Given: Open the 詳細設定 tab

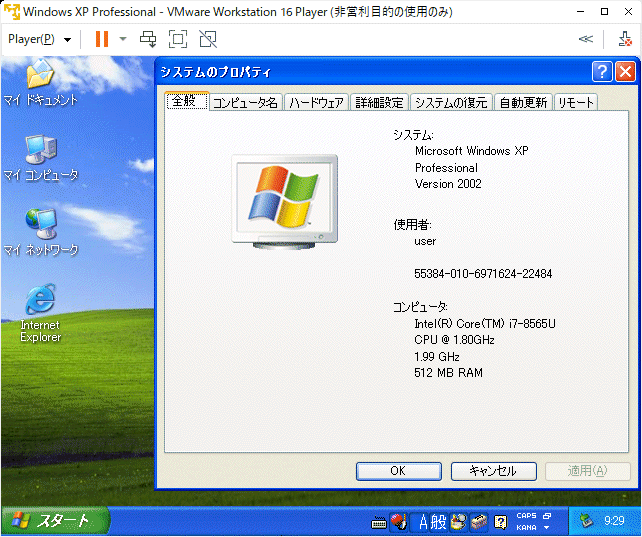Looking at the screenshot, I should tap(380, 102).
